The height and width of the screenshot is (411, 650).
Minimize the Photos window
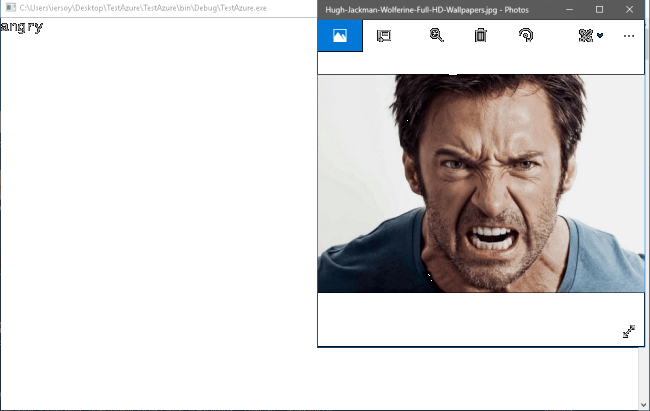[x=569, y=9]
